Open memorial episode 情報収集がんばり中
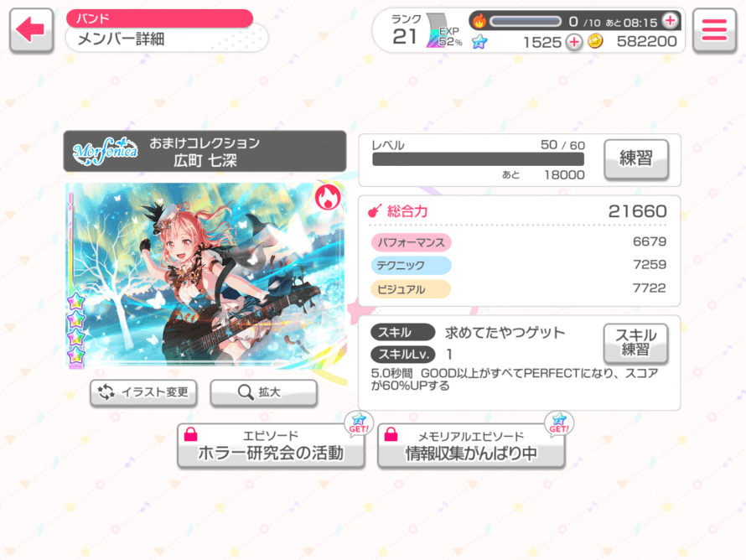The image size is (746, 560). pos(471,446)
